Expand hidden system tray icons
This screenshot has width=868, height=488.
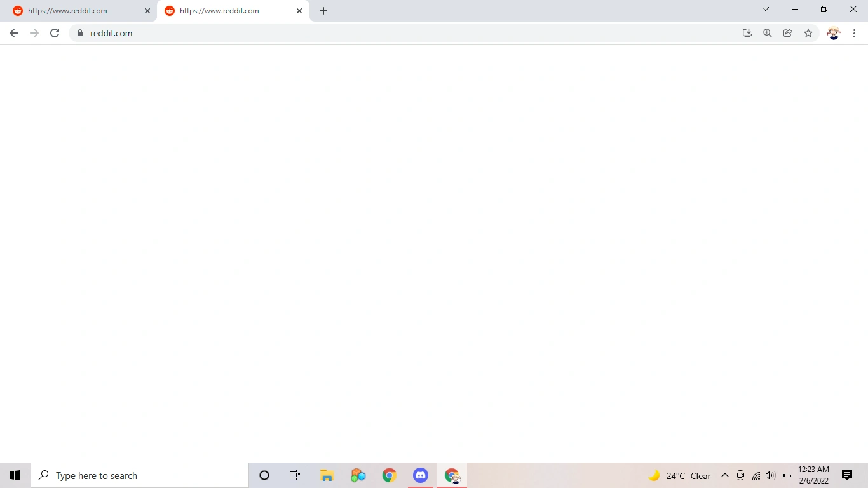coord(724,475)
